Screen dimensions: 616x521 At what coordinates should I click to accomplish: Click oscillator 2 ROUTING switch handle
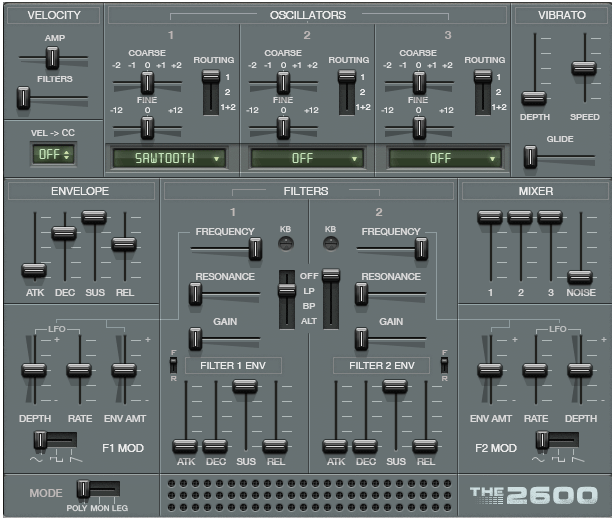346,76
